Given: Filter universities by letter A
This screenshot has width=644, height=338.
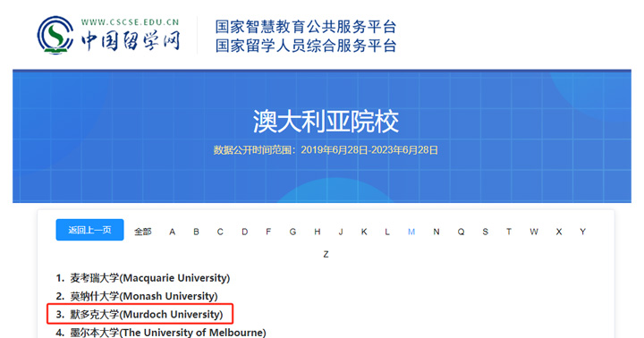Looking at the screenshot, I should tap(172, 232).
